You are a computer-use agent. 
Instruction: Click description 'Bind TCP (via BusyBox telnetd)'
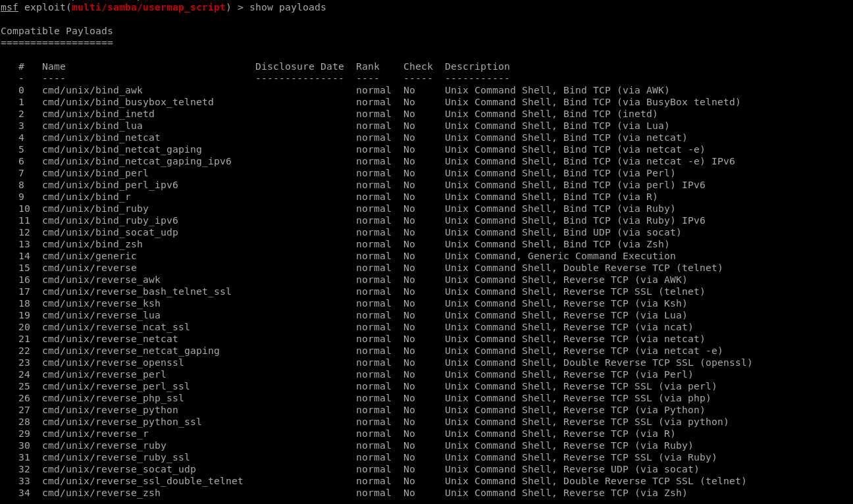click(x=652, y=102)
